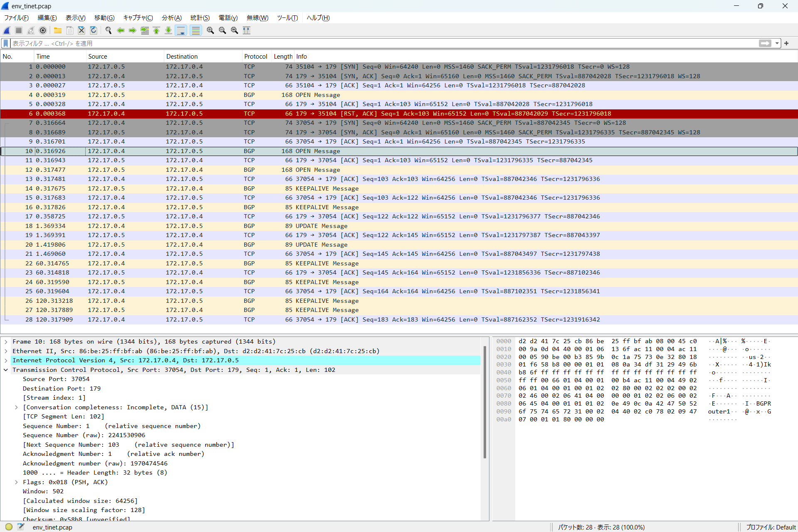Close the capture file with the X document icon
This screenshot has height=532, width=798.
(82, 30)
